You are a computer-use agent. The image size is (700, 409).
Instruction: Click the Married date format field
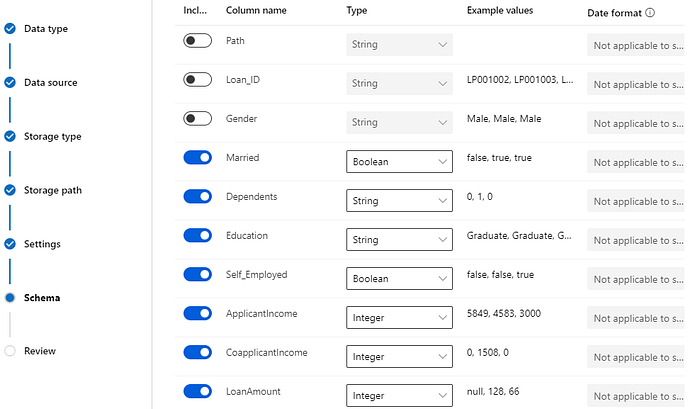637,162
